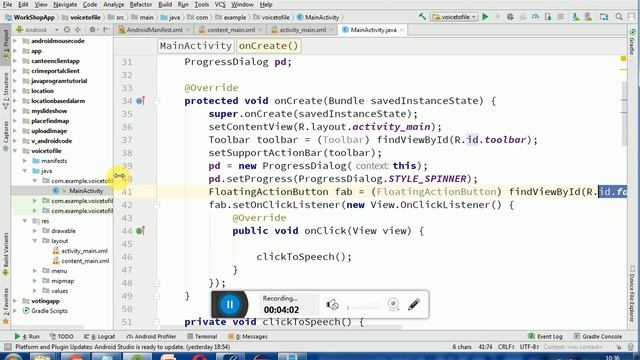Open the voicetofile run configuration dropdown
This screenshot has height=360, width=640.
[x=454, y=17]
